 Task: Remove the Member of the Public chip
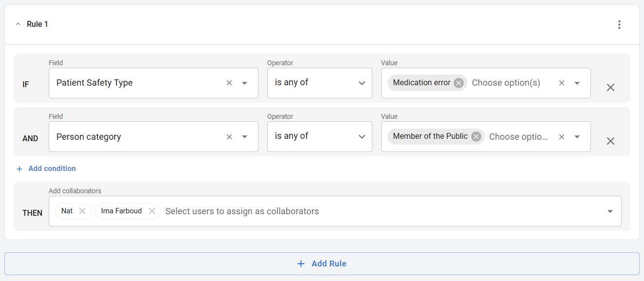pos(476,136)
